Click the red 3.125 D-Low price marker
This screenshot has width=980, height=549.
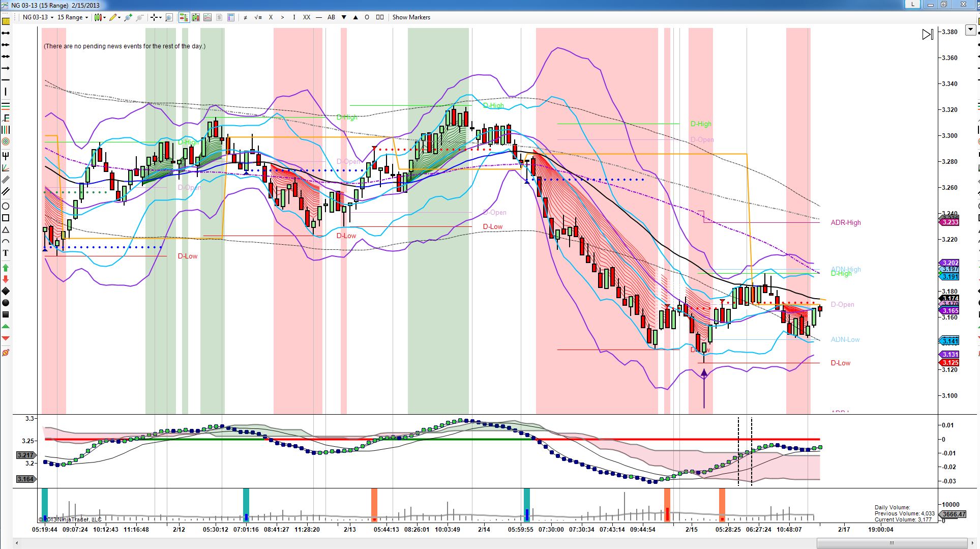pos(950,363)
